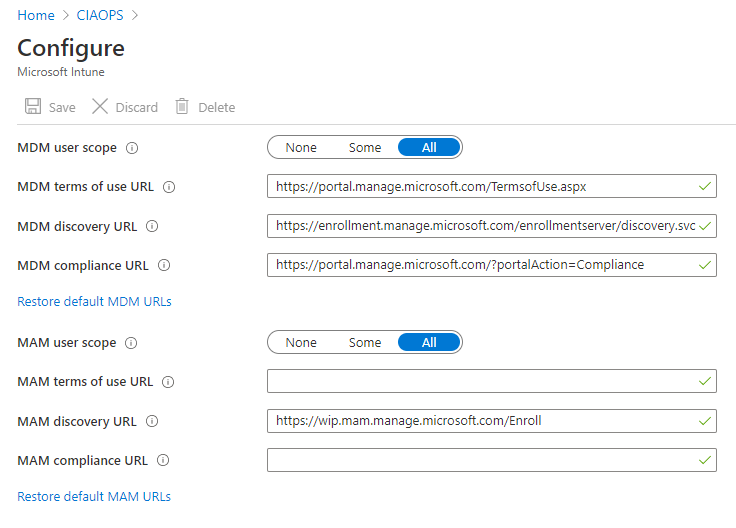Click info icon beside MDM user scope
736x528 pixels.
[132, 148]
